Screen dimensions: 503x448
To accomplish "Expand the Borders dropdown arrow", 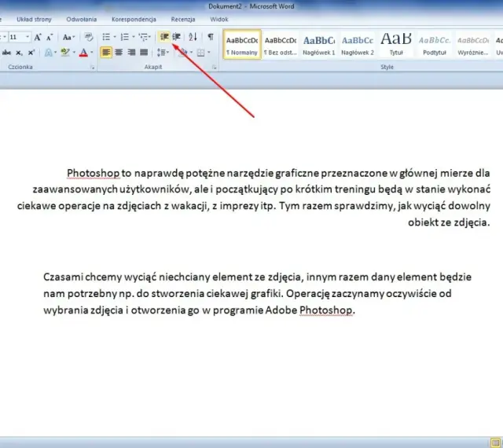I will coord(208,53).
